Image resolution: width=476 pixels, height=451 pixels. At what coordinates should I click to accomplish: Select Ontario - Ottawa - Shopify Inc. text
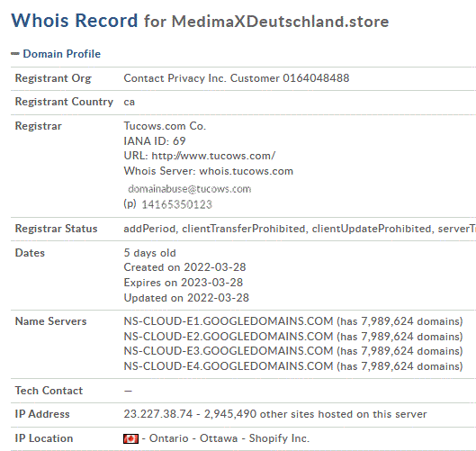click(229, 438)
